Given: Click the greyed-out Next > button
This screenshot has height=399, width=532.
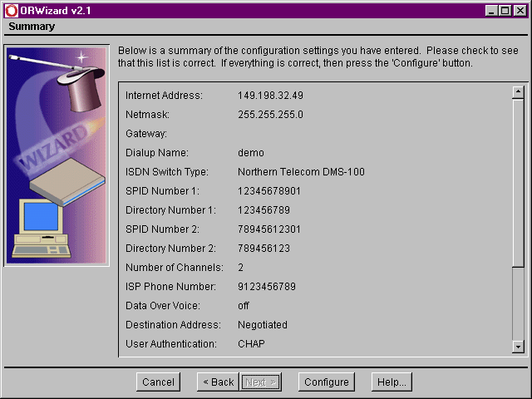Looking at the screenshot, I should tap(261, 382).
